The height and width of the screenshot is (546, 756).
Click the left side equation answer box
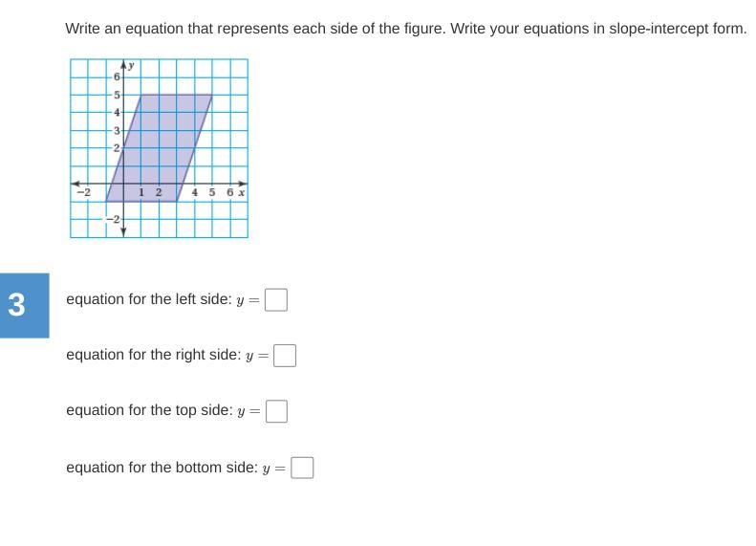coord(276,300)
